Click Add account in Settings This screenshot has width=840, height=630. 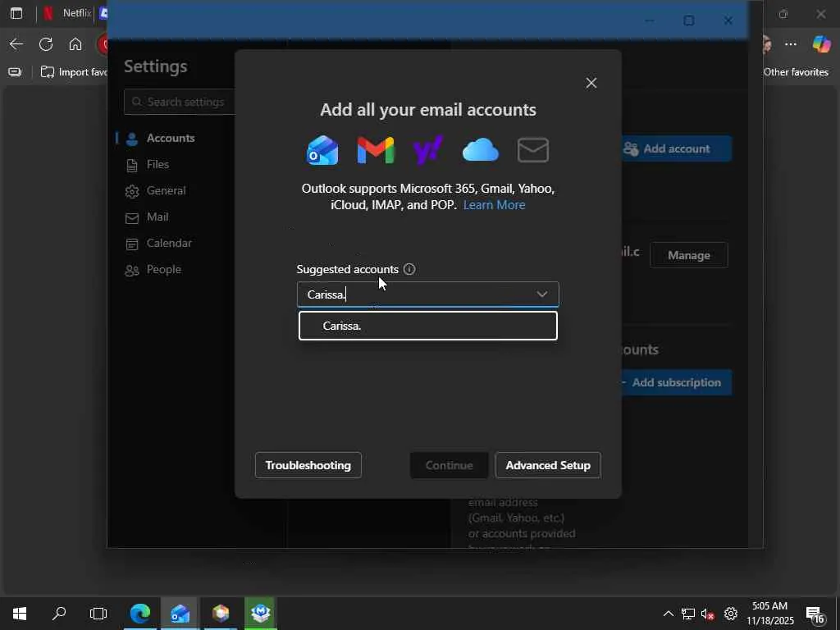point(677,148)
